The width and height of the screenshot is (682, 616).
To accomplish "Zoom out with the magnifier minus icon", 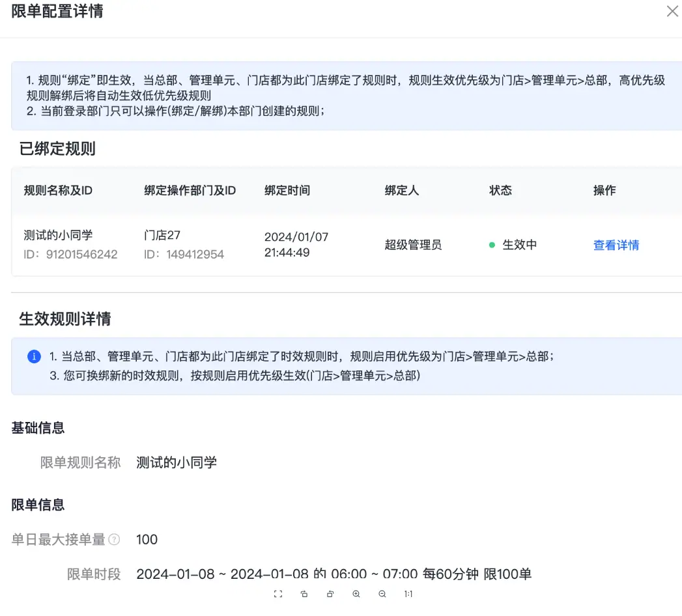I will point(382,594).
